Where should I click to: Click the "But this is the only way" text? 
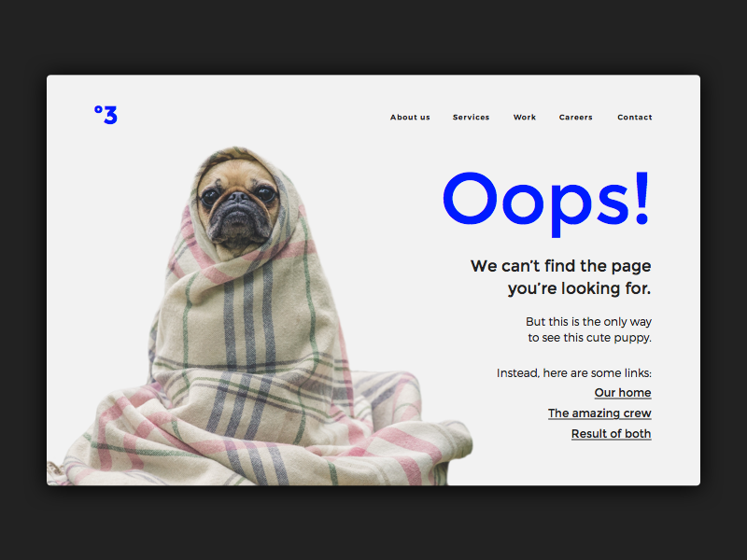tap(588, 322)
